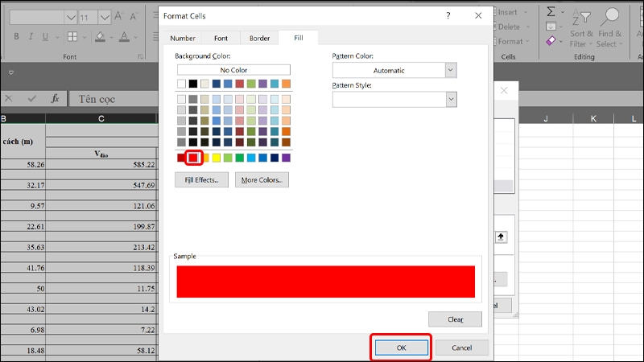Expand the font name dropdown
Screen dimensions: 644x362
(71, 17)
